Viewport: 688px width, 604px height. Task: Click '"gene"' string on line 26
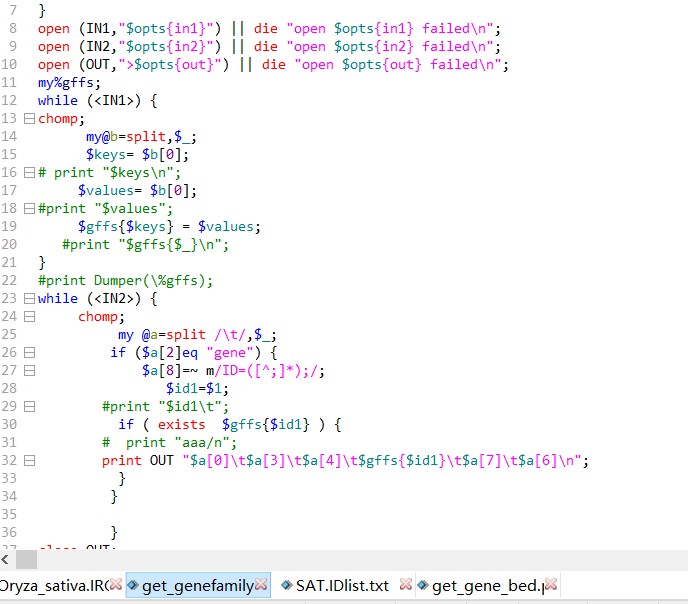[x=229, y=353]
